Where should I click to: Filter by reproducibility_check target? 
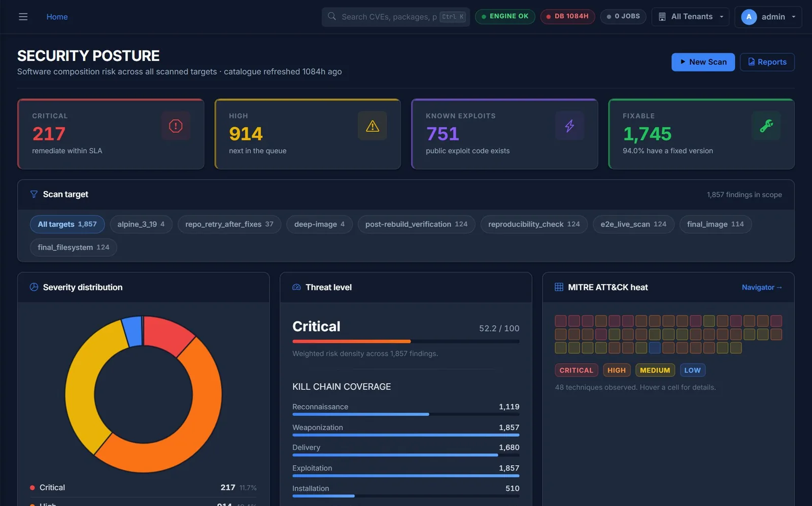pos(534,224)
